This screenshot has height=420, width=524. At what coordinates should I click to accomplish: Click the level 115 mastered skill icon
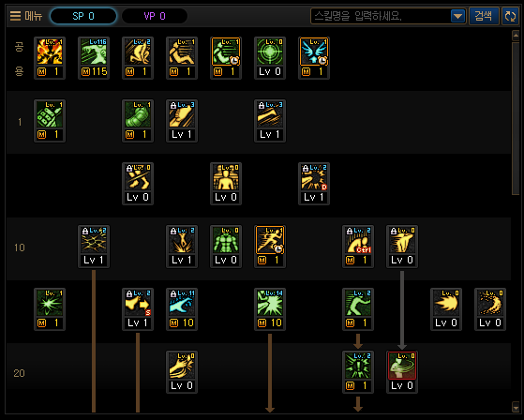(x=94, y=52)
